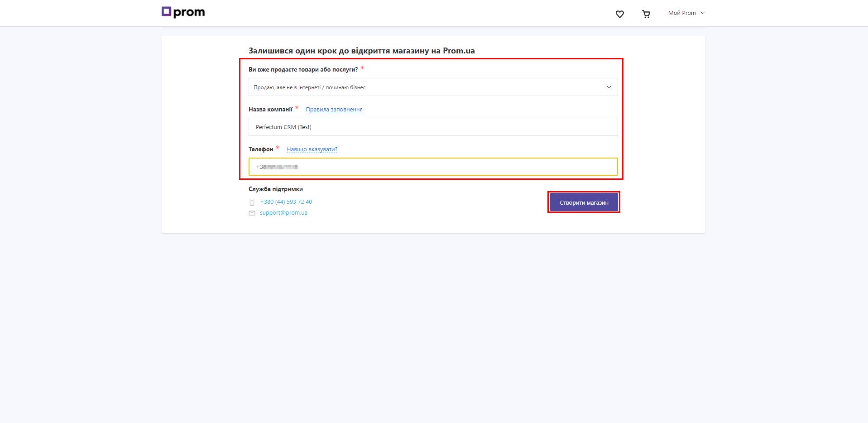Click the Мой Prom label

click(x=682, y=13)
